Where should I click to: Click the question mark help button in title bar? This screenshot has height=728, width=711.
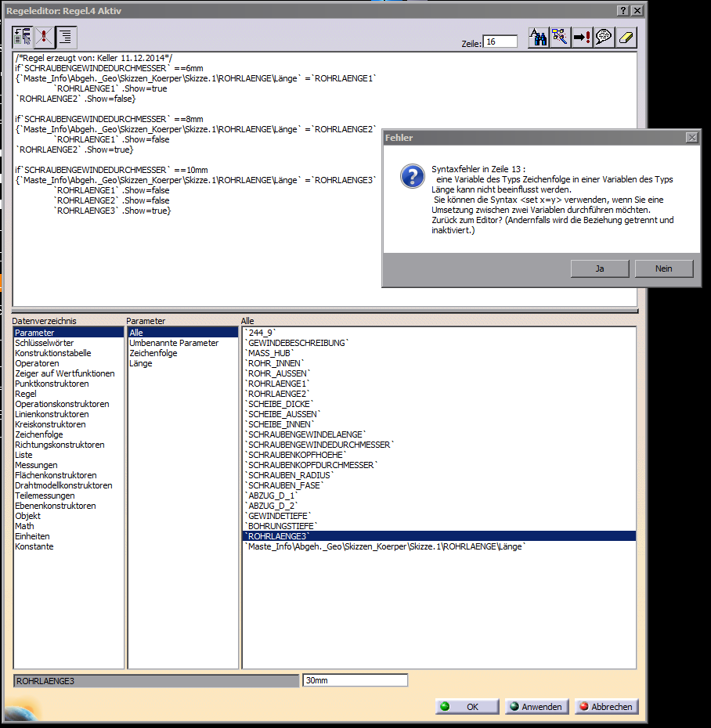coord(623,11)
